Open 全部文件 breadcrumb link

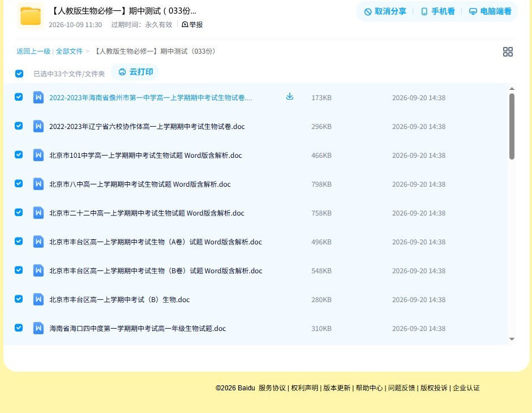pyautogui.click(x=69, y=51)
